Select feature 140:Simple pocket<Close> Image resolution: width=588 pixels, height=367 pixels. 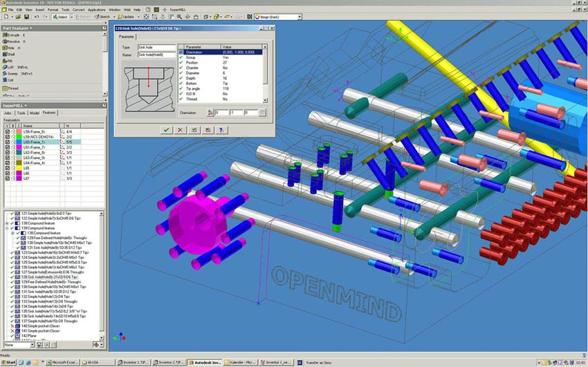click(41, 326)
